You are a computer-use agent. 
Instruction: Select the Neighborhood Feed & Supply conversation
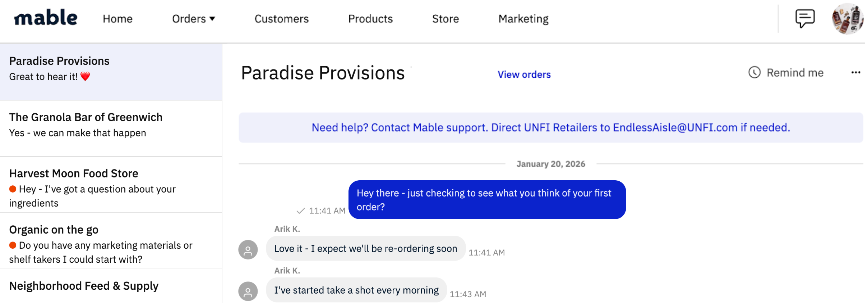(111, 286)
